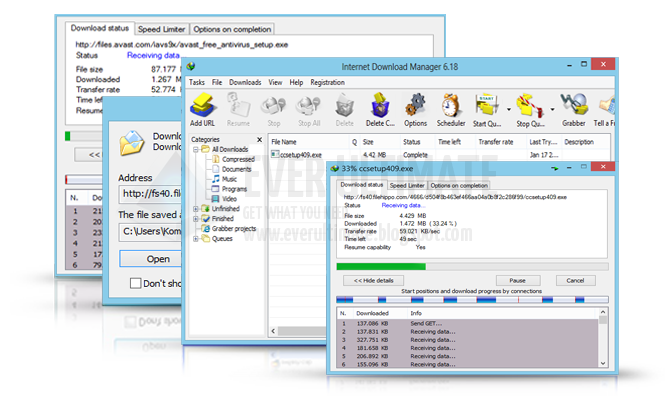Close the Categories panel
The image size is (665, 407).
pos(260,139)
